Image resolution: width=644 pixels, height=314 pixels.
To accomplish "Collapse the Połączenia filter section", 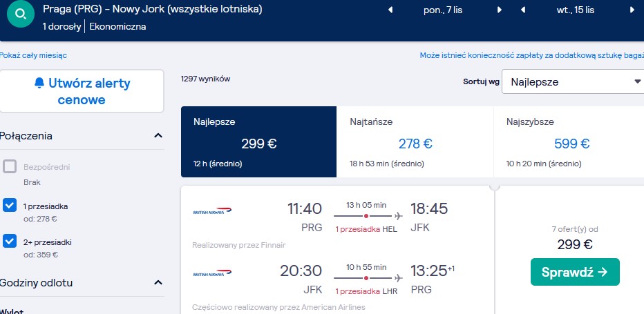I will [x=158, y=135].
